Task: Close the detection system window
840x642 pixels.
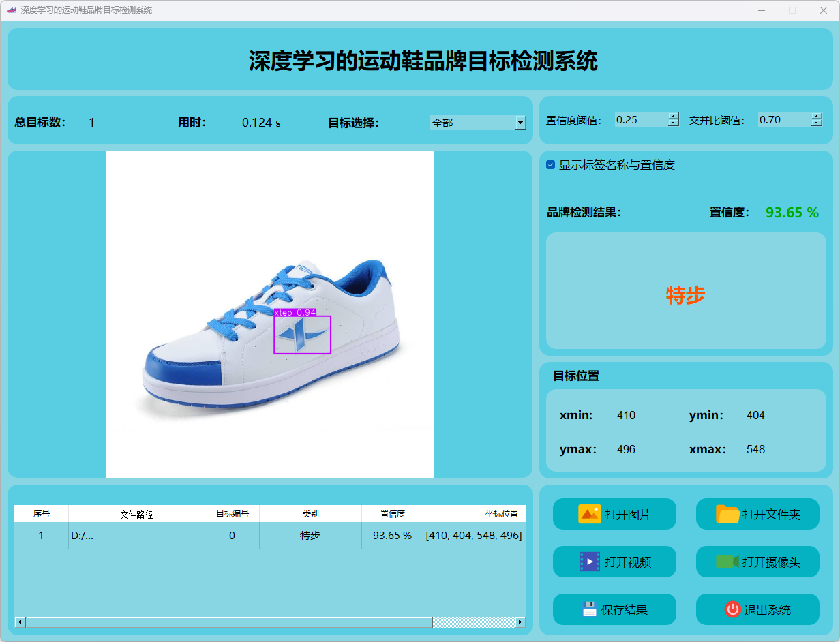Action: click(x=824, y=10)
